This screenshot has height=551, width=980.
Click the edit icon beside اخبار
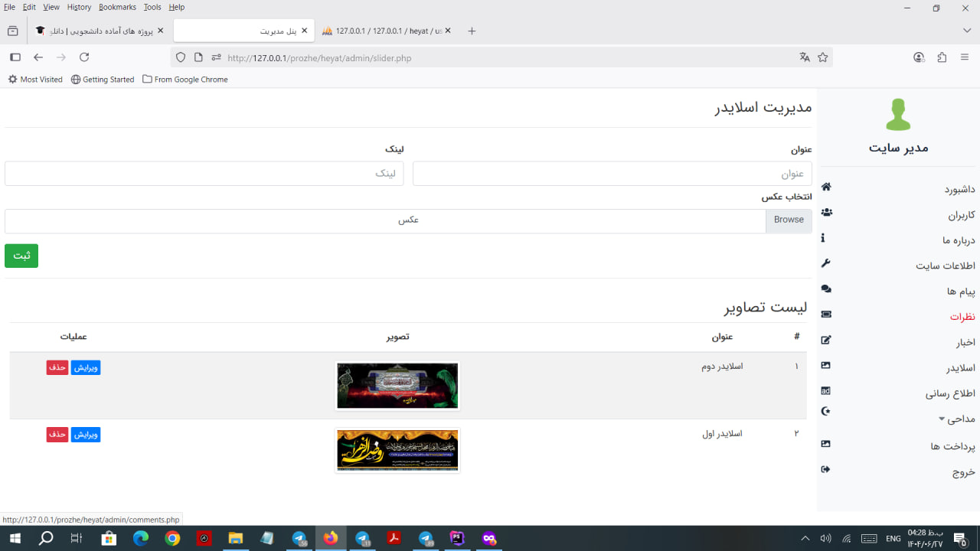click(826, 341)
